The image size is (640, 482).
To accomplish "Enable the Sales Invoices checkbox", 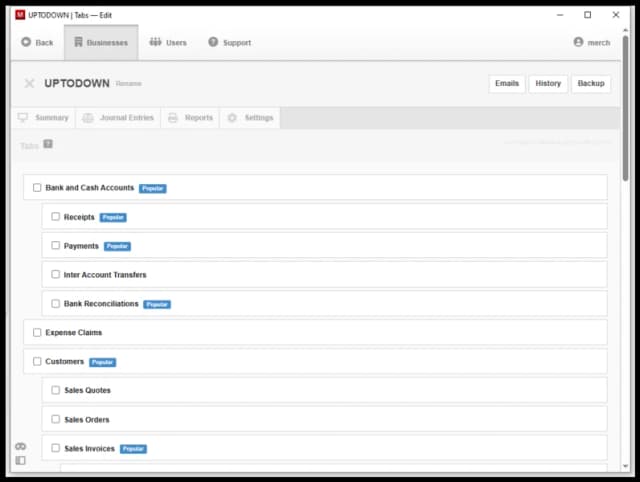I will 56,448.
